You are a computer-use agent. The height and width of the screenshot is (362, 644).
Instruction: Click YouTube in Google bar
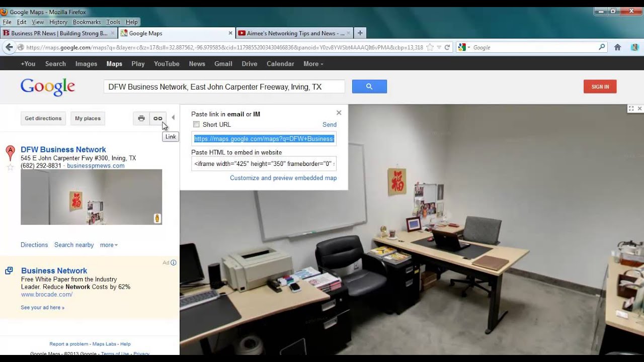click(167, 64)
